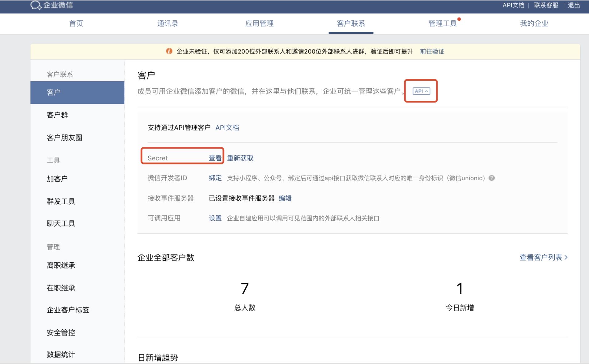
Task: Click 设置 for 可调用应用
Action: pos(215,218)
